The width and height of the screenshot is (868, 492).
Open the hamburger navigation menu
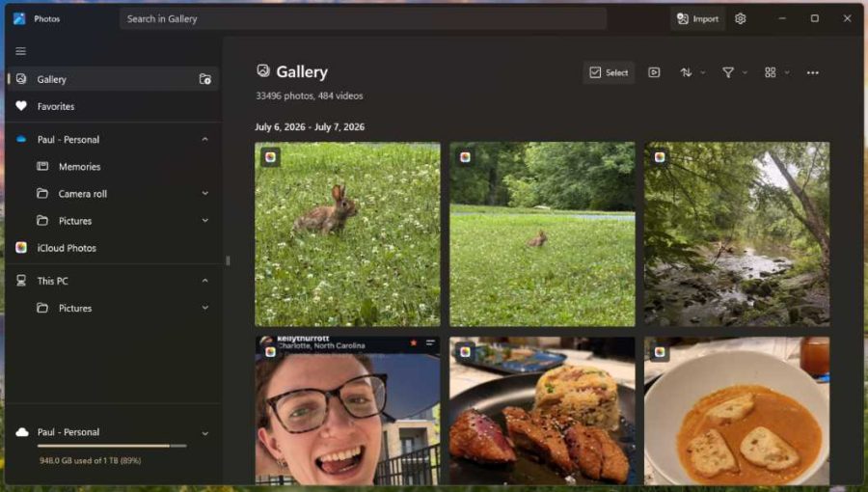tap(20, 51)
